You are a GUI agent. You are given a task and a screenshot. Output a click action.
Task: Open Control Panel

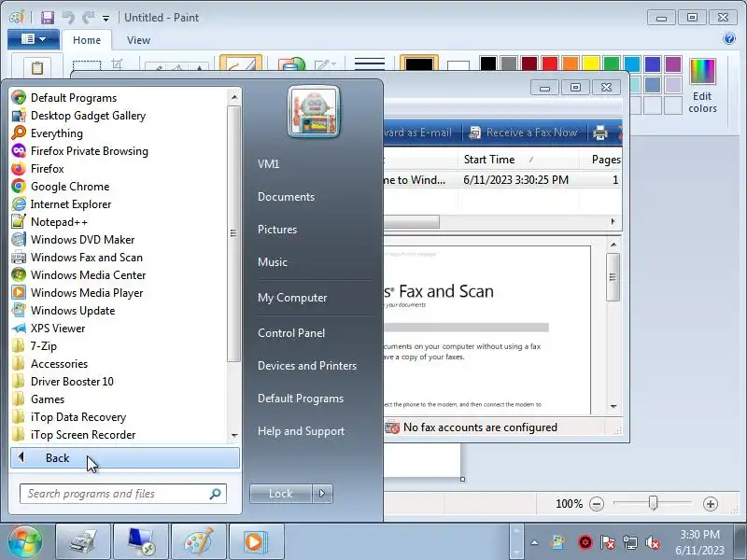pos(291,333)
